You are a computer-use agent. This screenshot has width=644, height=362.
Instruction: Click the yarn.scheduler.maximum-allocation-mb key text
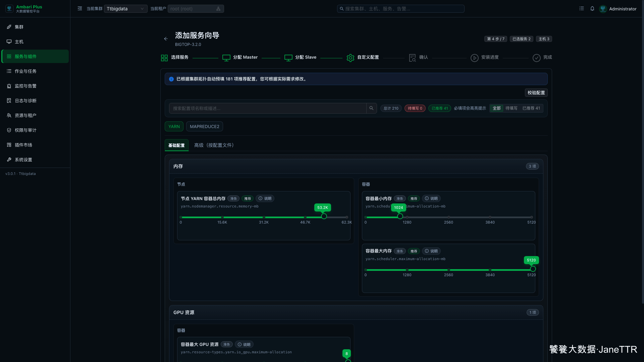406,259
